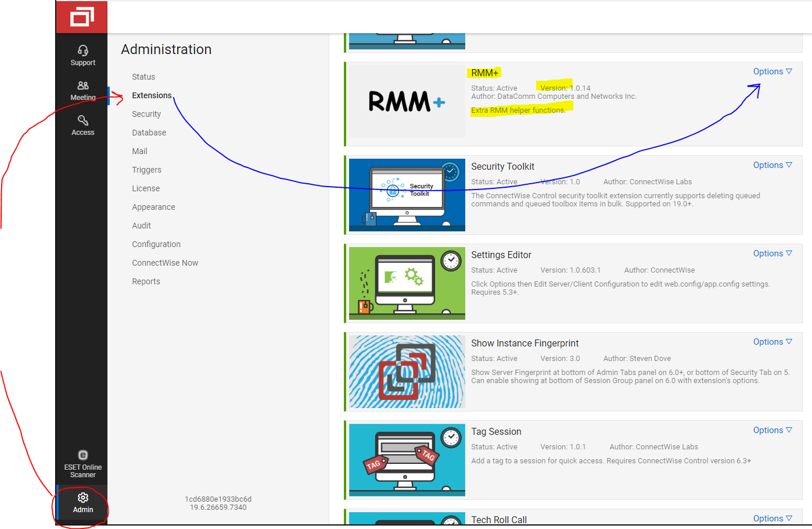Open the Access page icon
Screen dimensions: 812x529
coord(82,125)
